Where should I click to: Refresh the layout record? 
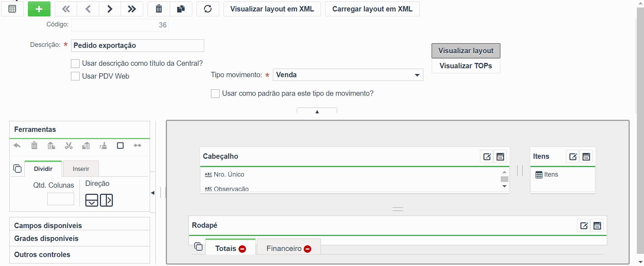click(208, 9)
